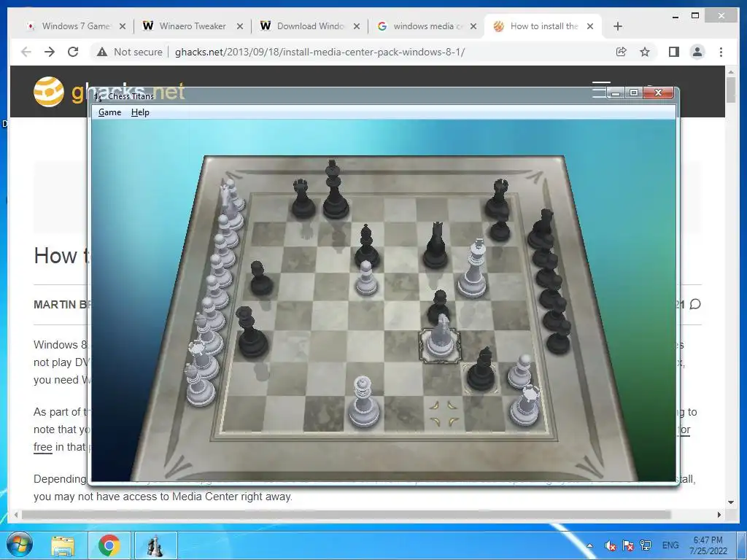Open the article comments bubble icon
Viewport: 747px width, 560px height.
[x=695, y=304]
